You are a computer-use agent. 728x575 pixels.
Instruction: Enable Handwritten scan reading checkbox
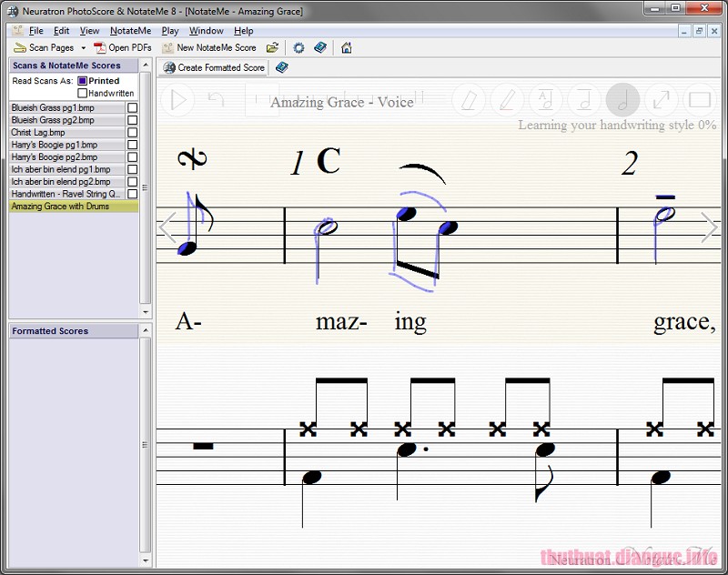82,94
